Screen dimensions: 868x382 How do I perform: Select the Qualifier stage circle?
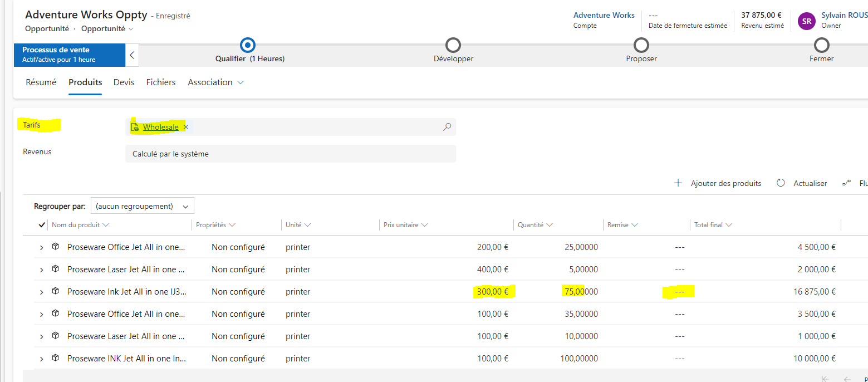248,45
